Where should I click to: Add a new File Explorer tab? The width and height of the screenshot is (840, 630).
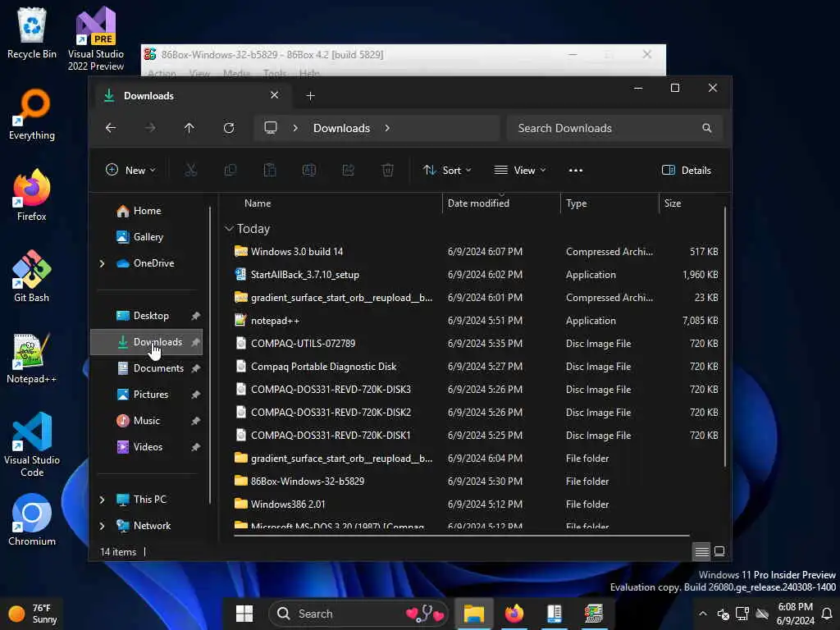coord(310,95)
